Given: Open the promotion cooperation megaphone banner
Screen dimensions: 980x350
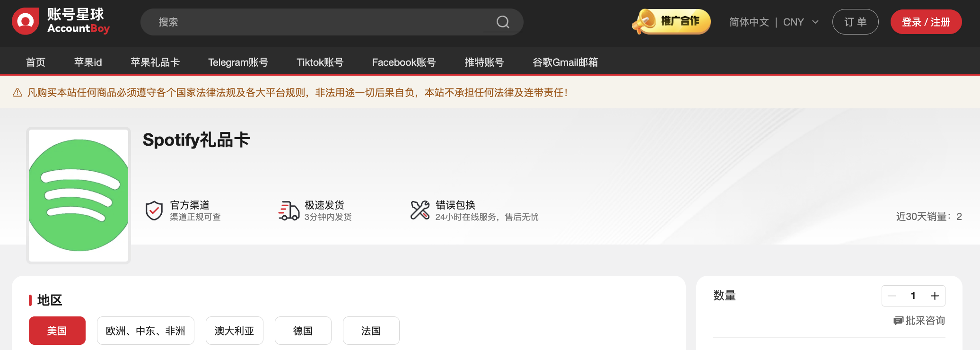Looking at the screenshot, I should tap(671, 22).
